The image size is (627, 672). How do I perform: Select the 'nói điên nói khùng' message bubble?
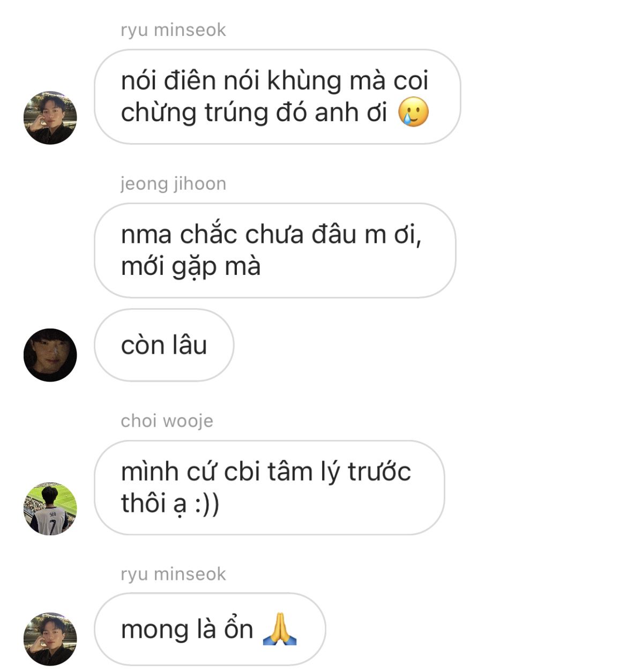point(278,96)
